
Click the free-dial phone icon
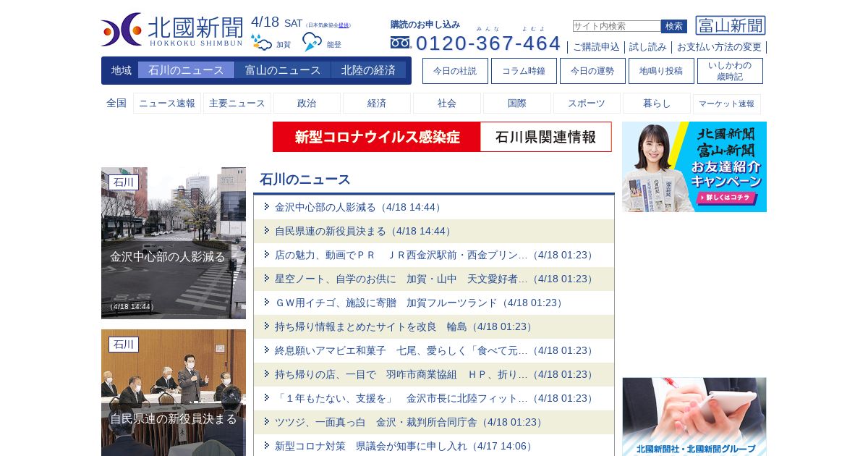(401, 43)
